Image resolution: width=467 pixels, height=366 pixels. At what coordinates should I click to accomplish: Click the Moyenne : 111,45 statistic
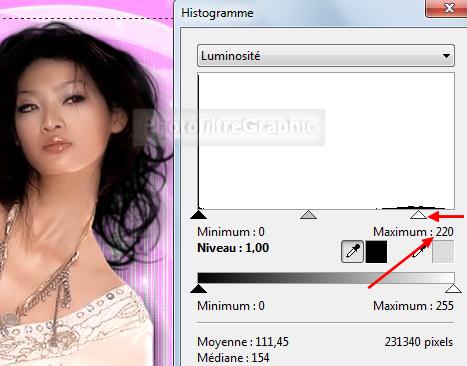pos(243,342)
